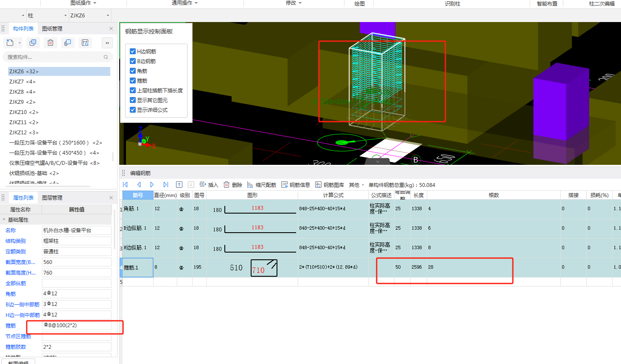Click the search magnifier icon
Image resolution: width=621 pixels, height=364 pixels.
106,57
